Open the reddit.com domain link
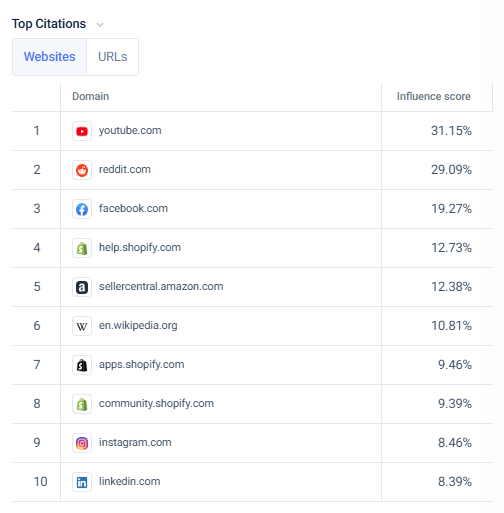This screenshot has height=513, width=504. [x=125, y=169]
